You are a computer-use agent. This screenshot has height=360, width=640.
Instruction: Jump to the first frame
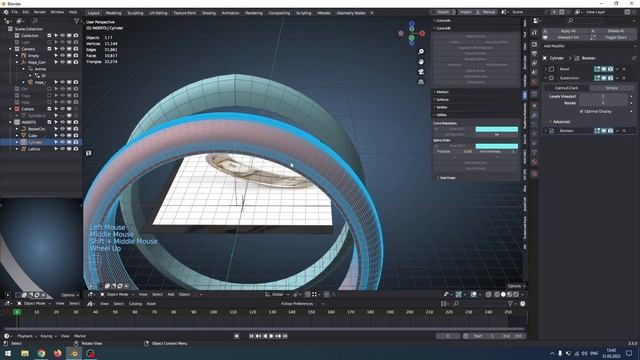251,336
